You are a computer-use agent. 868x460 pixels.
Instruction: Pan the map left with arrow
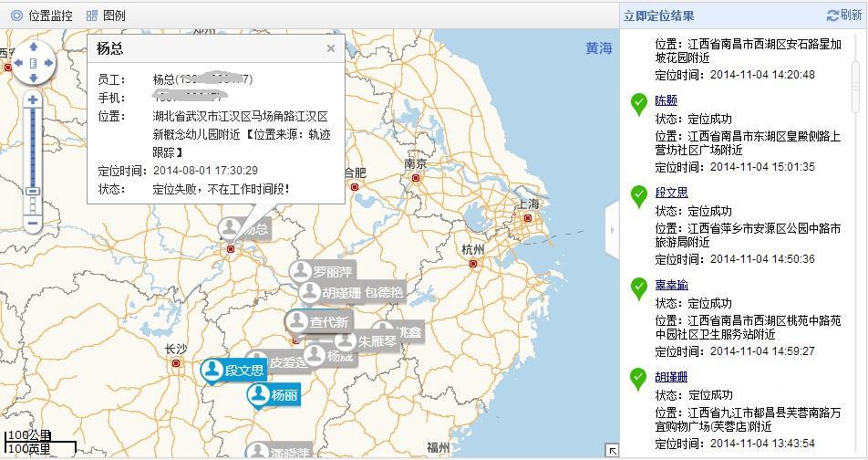coord(17,63)
